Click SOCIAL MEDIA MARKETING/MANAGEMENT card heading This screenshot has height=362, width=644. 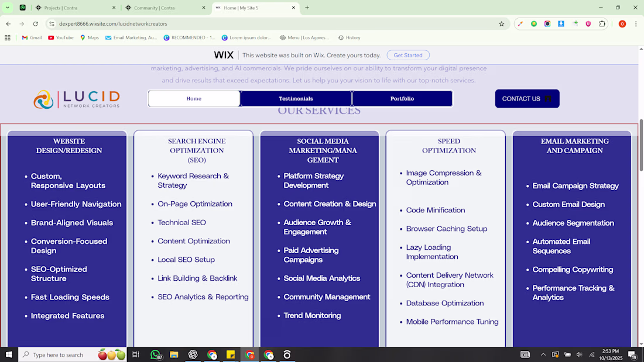(323, 150)
